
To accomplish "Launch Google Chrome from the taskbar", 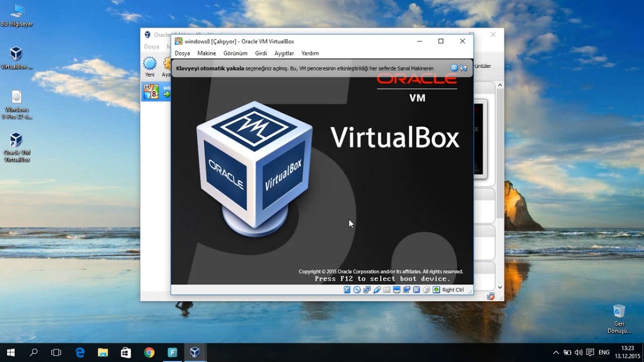I will [x=149, y=352].
